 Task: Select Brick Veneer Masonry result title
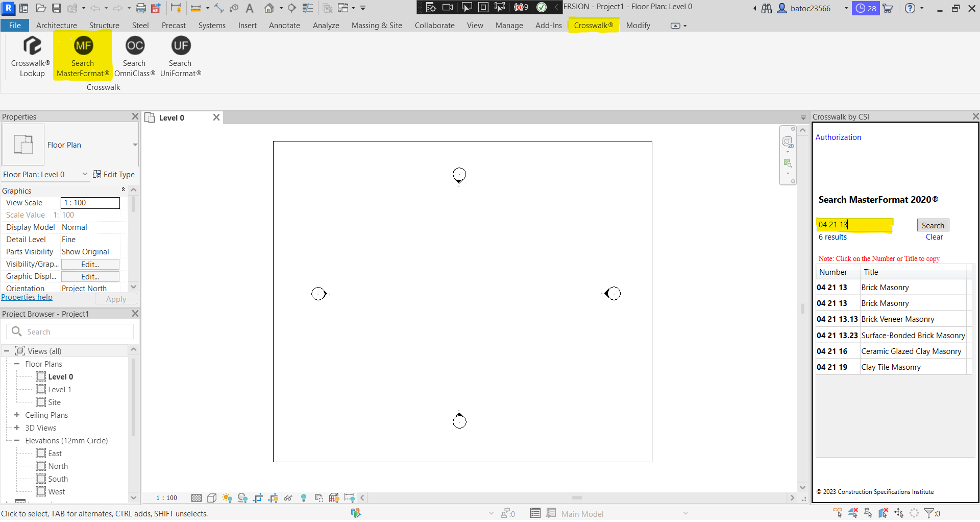point(898,319)
